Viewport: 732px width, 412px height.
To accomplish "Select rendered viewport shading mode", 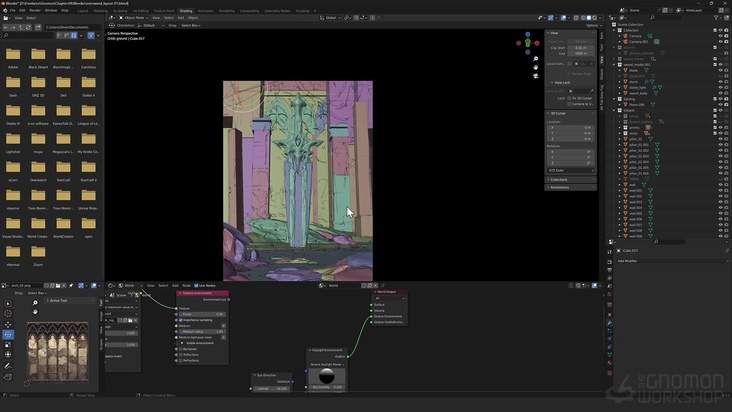I will click(x=594, y=18).
